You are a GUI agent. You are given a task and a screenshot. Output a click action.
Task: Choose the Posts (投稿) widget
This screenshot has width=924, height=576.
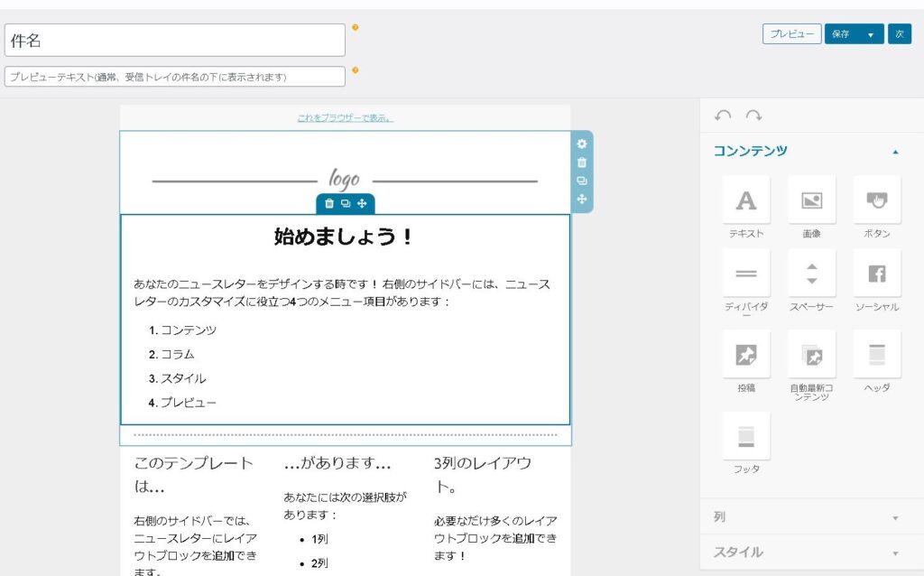tap(746, 355)
